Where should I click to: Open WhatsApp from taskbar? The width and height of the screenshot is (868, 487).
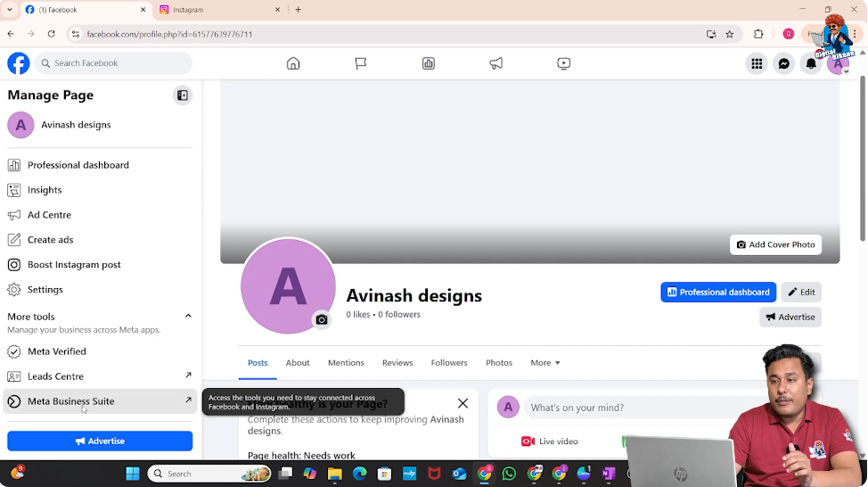pos(509,474)
